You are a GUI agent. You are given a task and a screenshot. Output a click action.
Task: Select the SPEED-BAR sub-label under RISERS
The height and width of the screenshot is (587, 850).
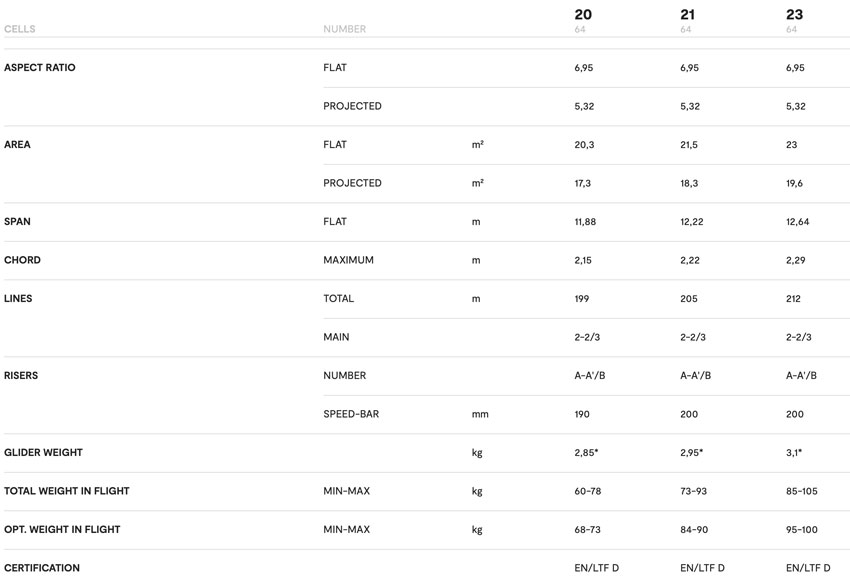point(351,414)
